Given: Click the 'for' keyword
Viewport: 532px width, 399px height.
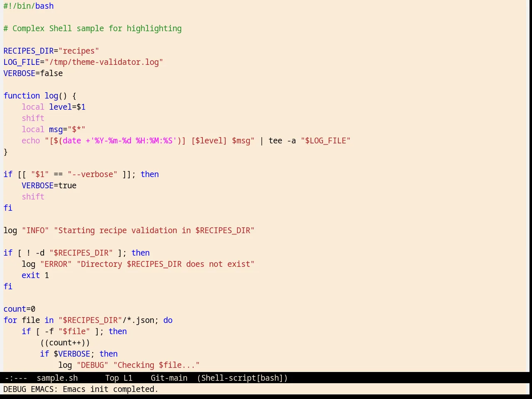Looking at the screenshot, I should 10,320.
